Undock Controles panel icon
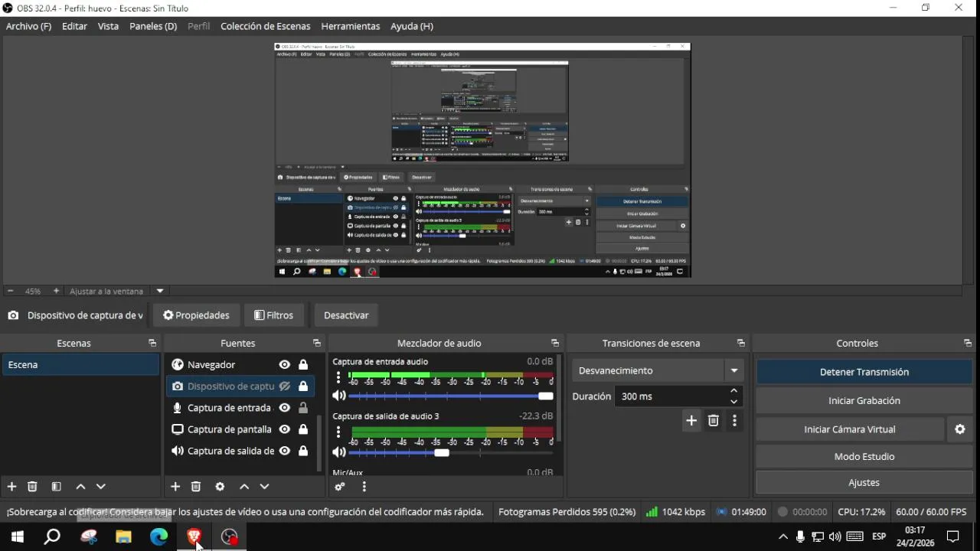 click(x=968, y=343)
